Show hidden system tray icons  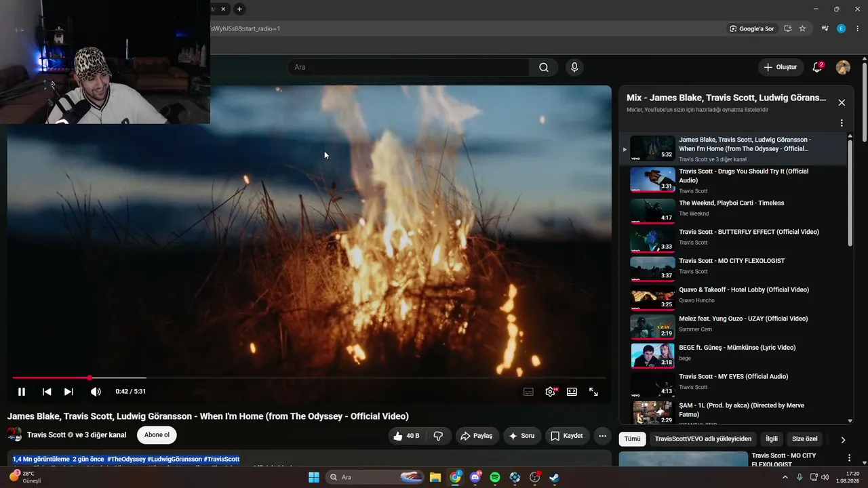pos(785,477)
